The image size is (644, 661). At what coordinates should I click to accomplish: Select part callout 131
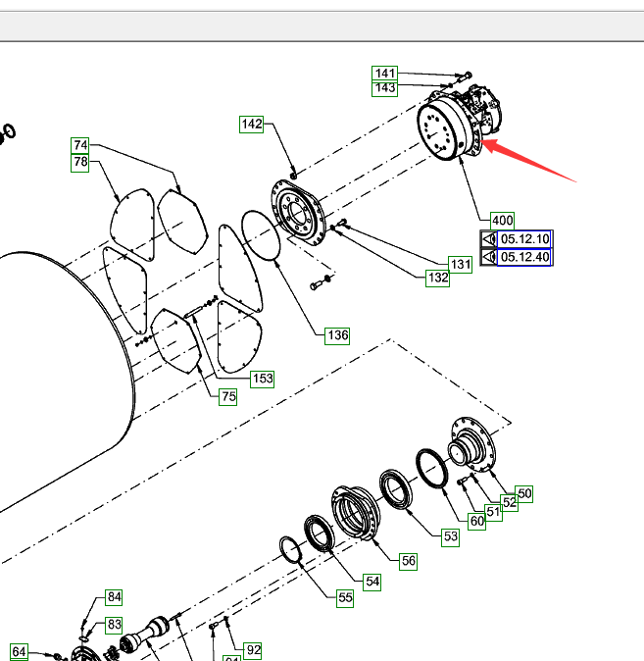[x=461, y=265]
